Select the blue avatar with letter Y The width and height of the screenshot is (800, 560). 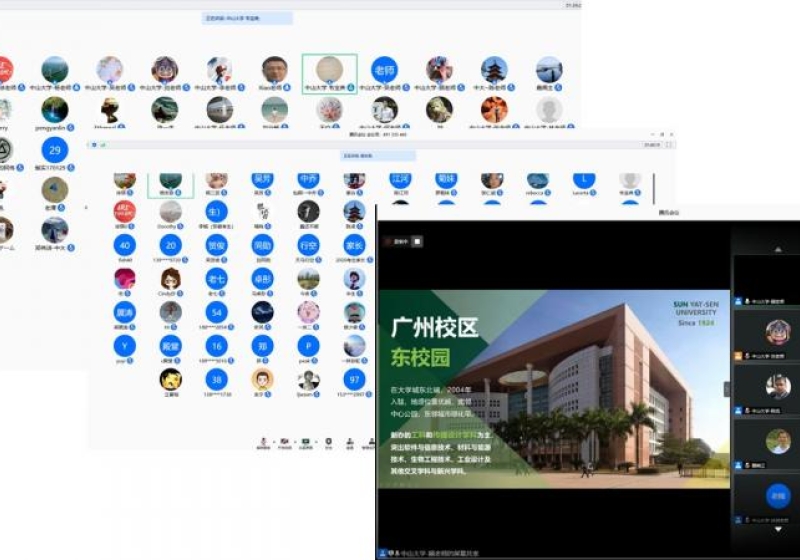point(125,346)
